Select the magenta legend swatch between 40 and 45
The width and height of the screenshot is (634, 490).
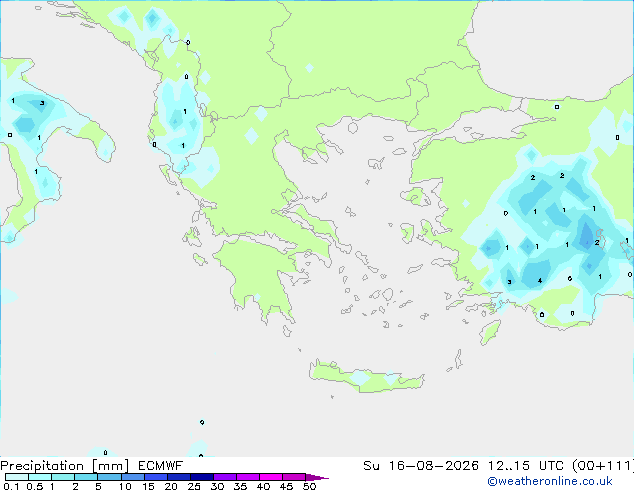pos(271,477)
